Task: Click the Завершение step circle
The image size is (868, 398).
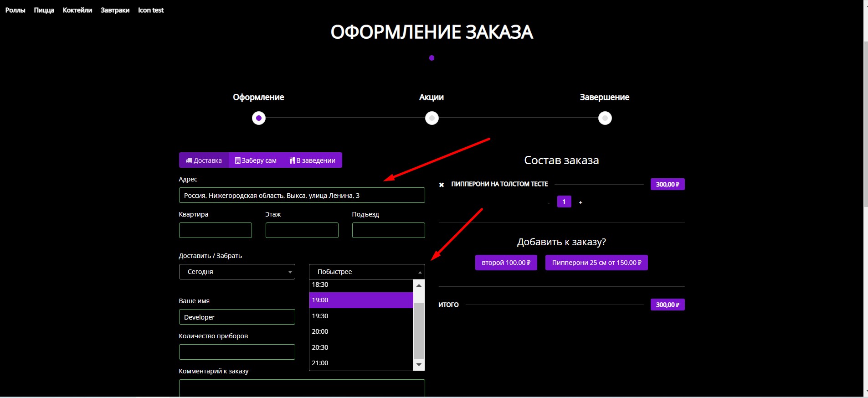Action: [605, 118]
